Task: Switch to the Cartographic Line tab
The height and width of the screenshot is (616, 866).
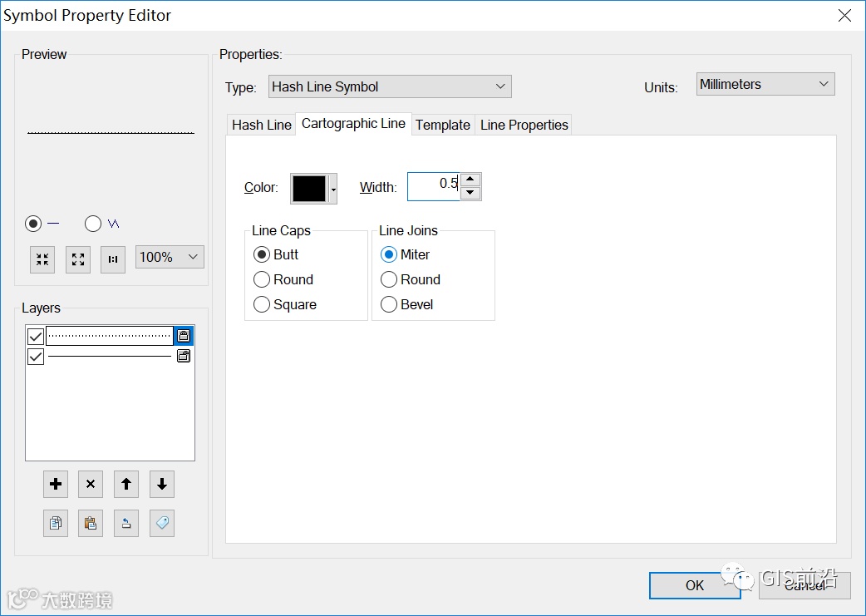Action: [x=353, y=124]
